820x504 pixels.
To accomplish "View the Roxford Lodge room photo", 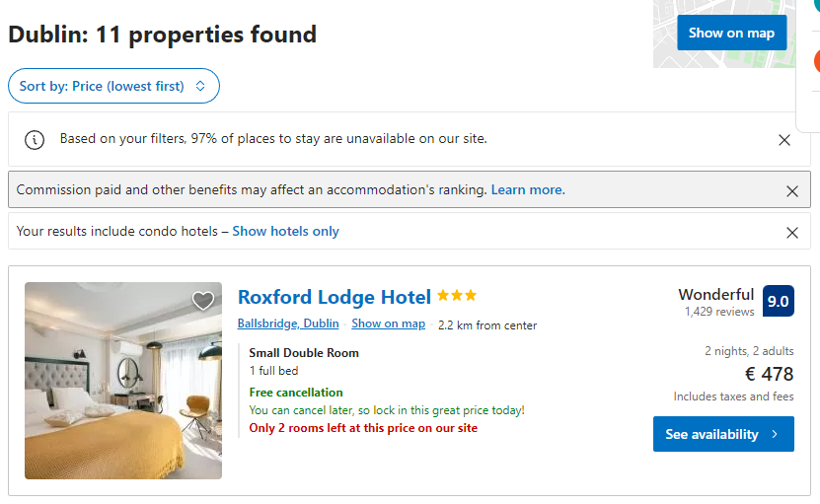I will (x=123, y=381).
